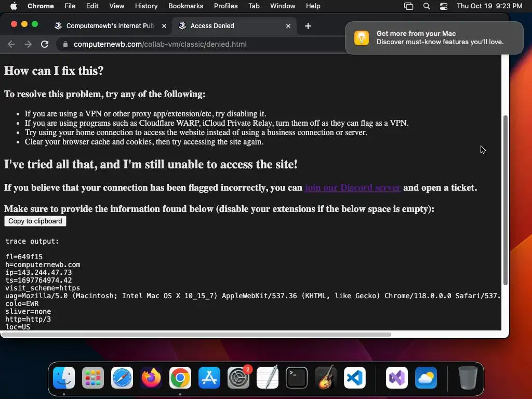Screen dimensions: 532x399
Task: Click the Chrome forward arrow
Action: 28,44
